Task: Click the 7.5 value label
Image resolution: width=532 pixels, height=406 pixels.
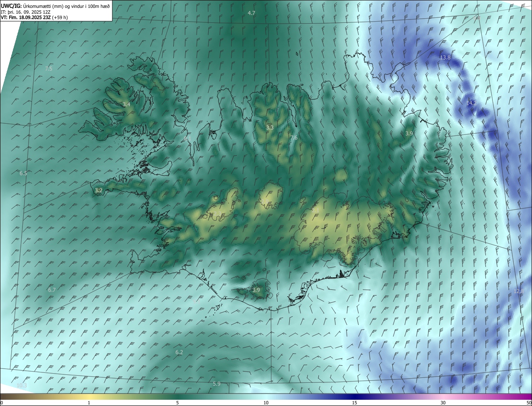Action: pos(49,68)
